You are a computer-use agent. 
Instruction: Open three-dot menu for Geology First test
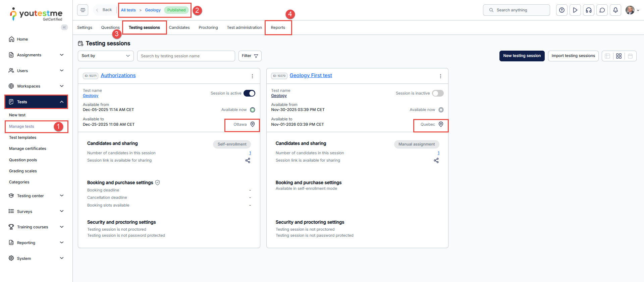tap(440, 76)
